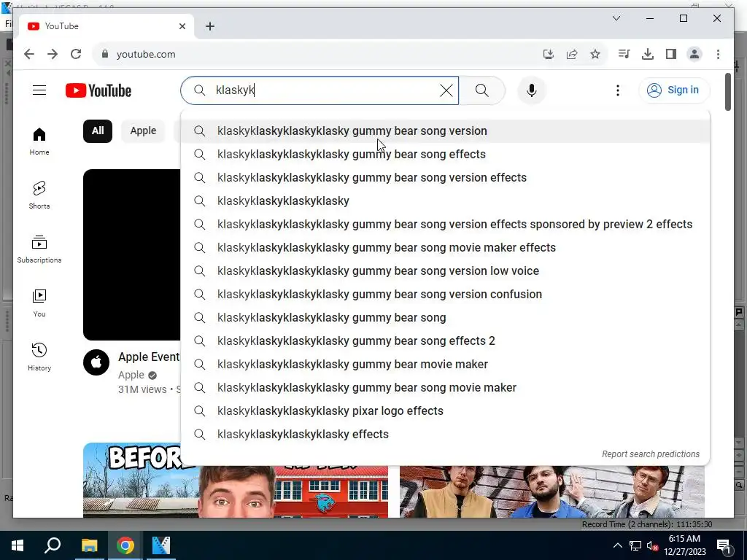Choose suggestion 'klaskyklaskyklaskyklasky effects'
The height and width of the screenshot is (560, 747).
446,435
